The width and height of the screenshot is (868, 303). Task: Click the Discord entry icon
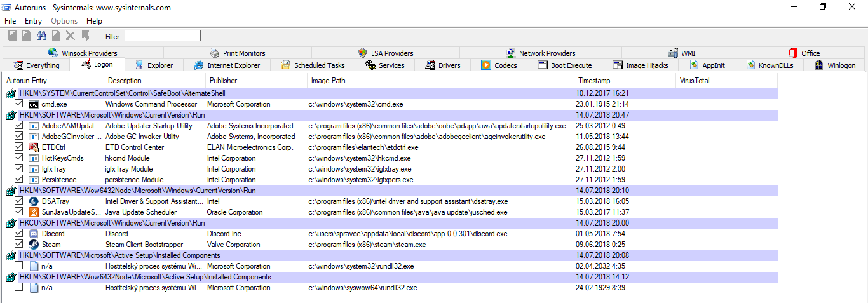[x=34, y=234]
